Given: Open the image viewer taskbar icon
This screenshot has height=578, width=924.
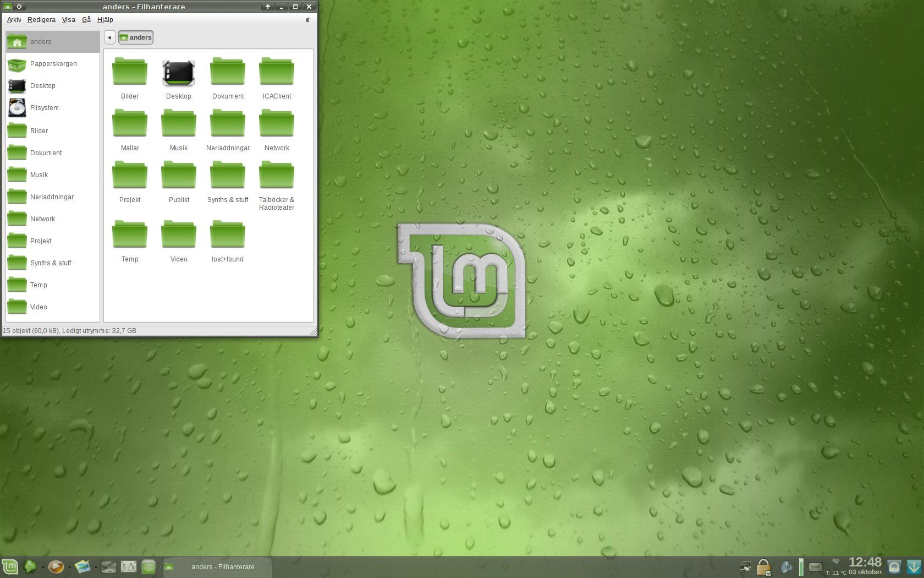Looking at the screenshot, I should [x=82, y=567].
